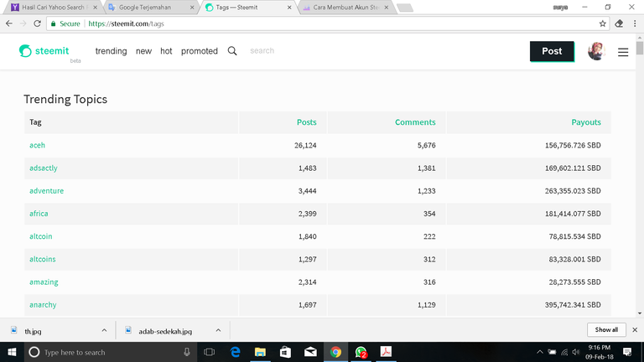Open the th.jpg downloaded file
This screenshot has width=644, height=362.
click(33, 331)
